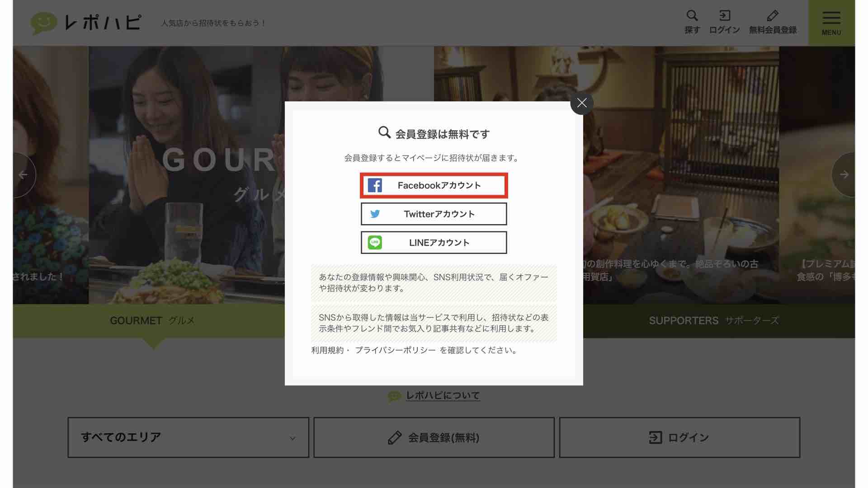The width and height of the screenshot is (868, 488).
Task: Click popup text 会員登録するとマイページに招待状が届きます。
Action: pyautogui.click(x=433, y=158)
